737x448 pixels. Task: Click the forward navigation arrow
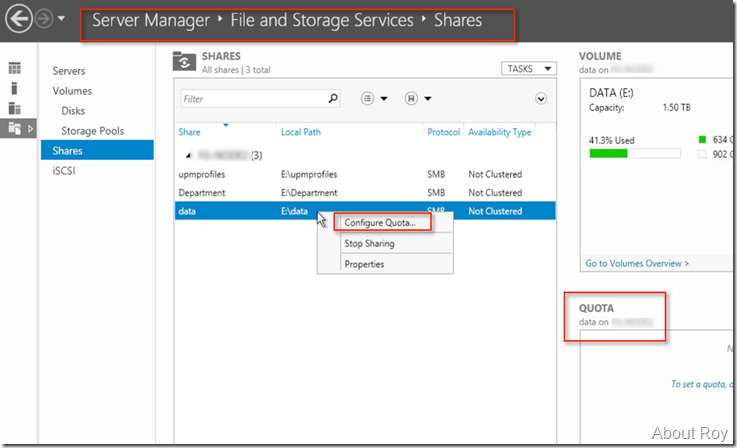click(x=43, y=19)
